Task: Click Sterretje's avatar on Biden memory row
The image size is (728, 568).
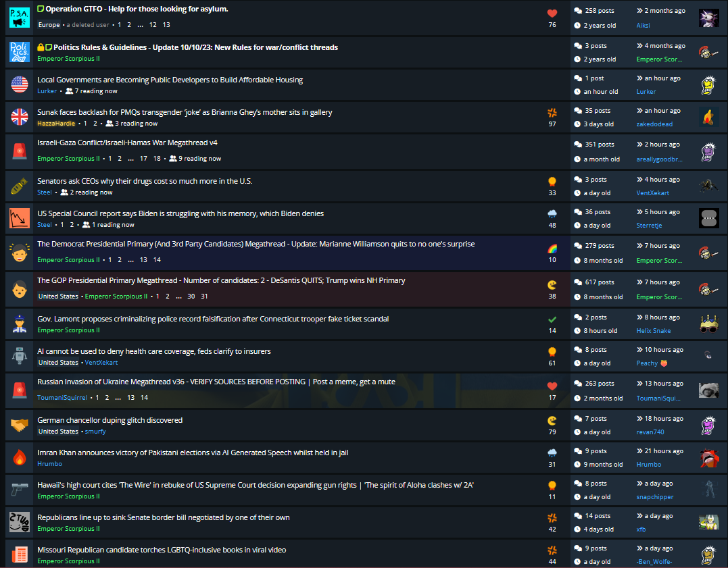Action: pyautogui.click(x=708, y=218)
